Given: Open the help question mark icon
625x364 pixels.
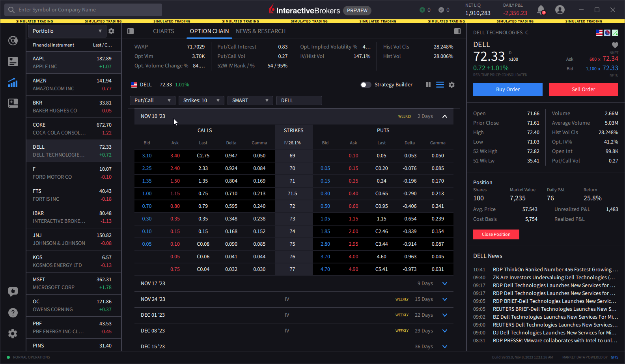Looking at the screenshot, I should coord(13,313).
